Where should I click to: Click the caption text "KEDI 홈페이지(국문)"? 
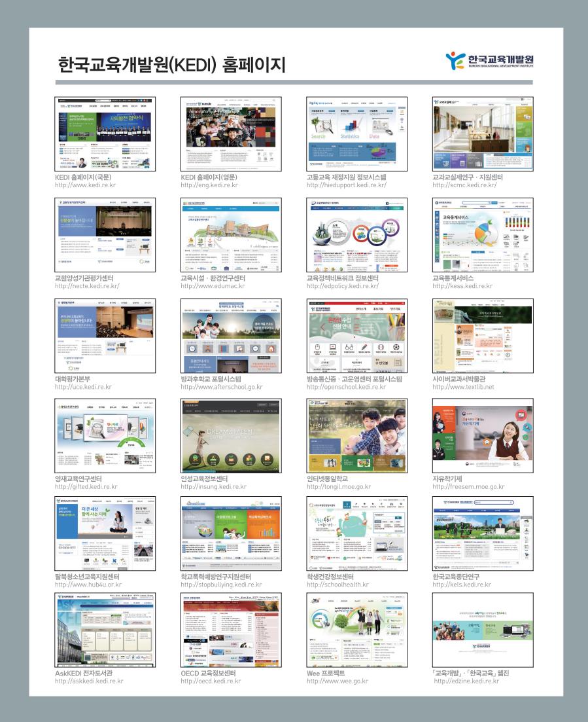point(83,177)
